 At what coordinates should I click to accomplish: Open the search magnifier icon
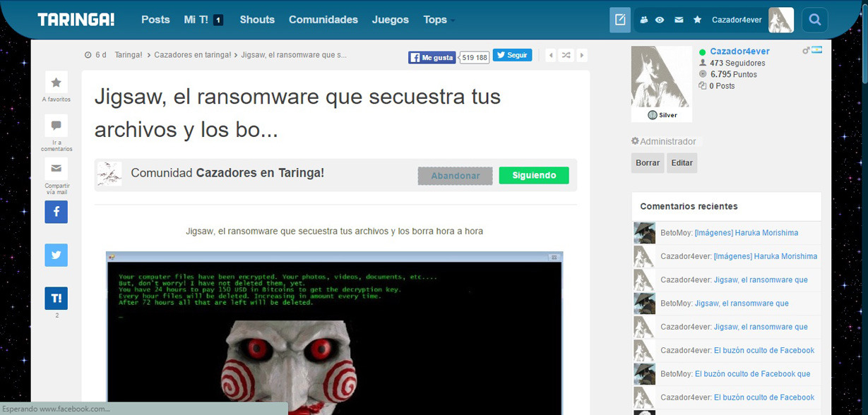[x=815, y=20]
